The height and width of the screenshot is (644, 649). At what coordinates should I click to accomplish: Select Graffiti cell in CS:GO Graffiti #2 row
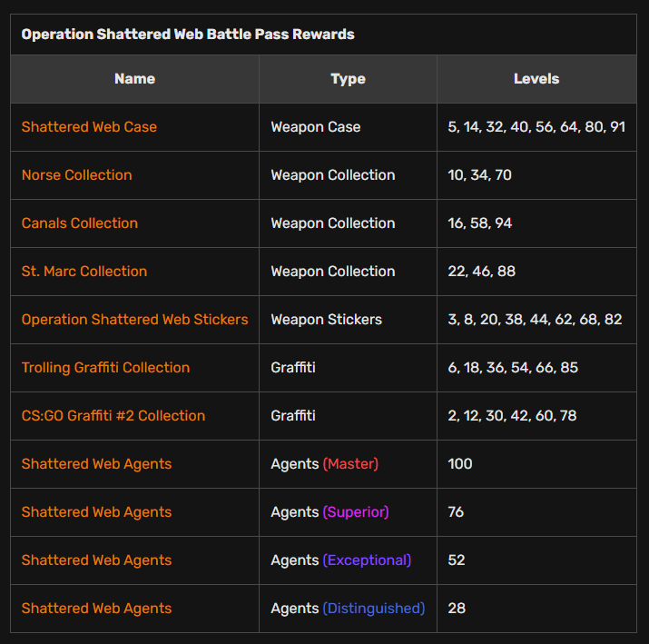tap(348, 415)
